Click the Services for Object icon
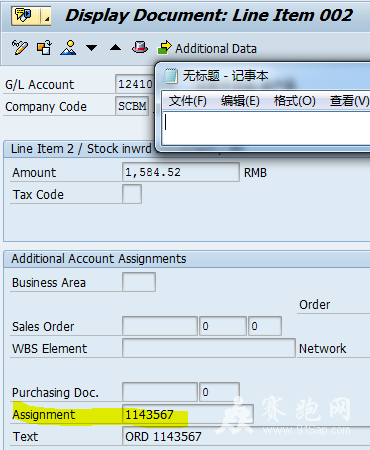The height and width of the screenshot is (450, 370). 24,16
